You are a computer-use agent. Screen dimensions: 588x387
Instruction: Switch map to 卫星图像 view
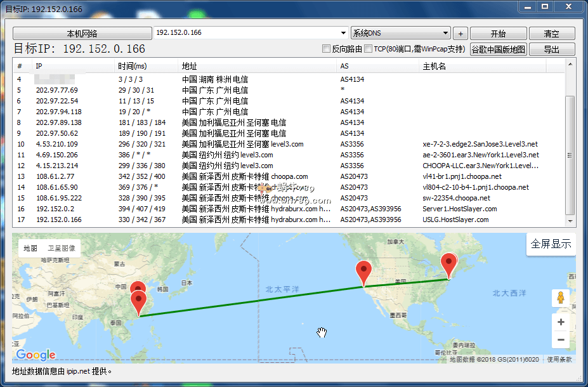pos(61,248)
